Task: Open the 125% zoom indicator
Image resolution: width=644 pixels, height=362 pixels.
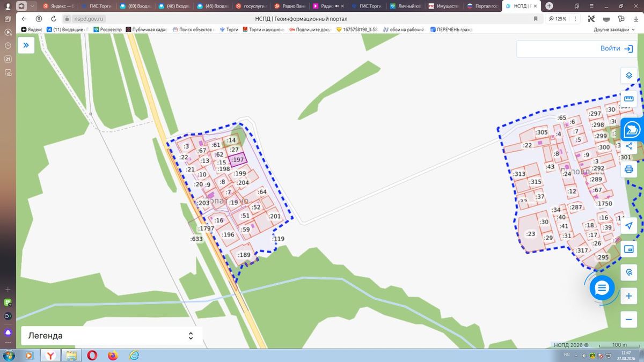Action: [x=558, y=19]
